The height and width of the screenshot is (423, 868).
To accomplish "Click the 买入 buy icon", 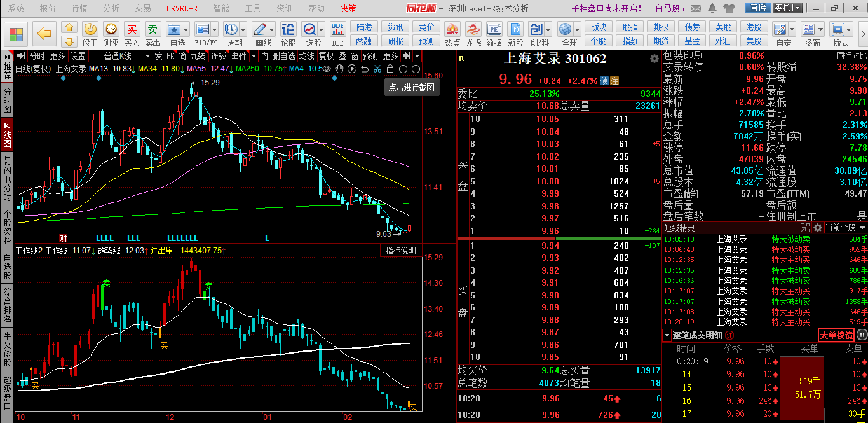I will click(x=132, y=34).
